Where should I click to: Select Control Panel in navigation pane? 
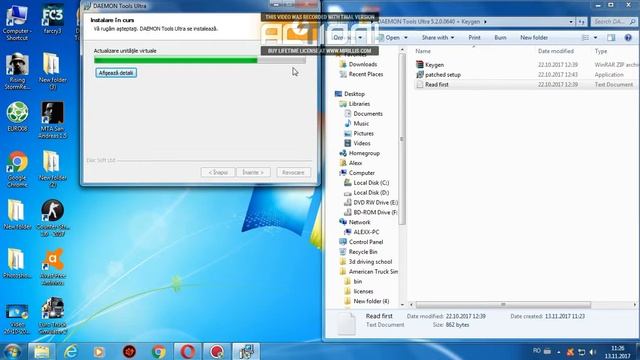tap(366, 242)
